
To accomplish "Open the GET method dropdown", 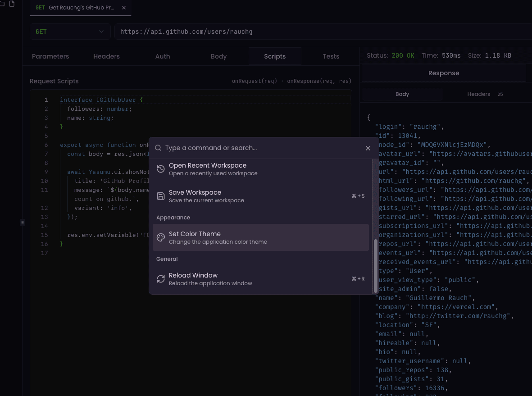I will pos(70,32).
